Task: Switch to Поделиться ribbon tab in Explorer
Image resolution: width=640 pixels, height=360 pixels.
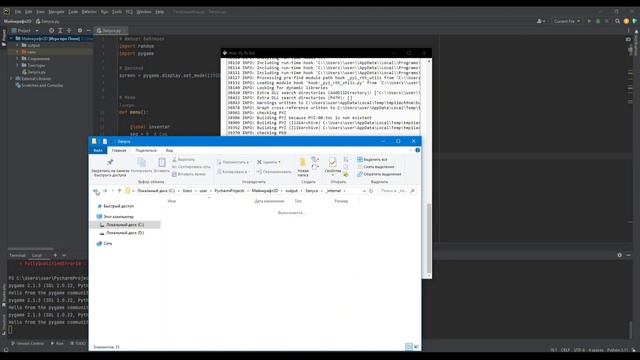Action: pyautogui.click(x=146, y=151)
